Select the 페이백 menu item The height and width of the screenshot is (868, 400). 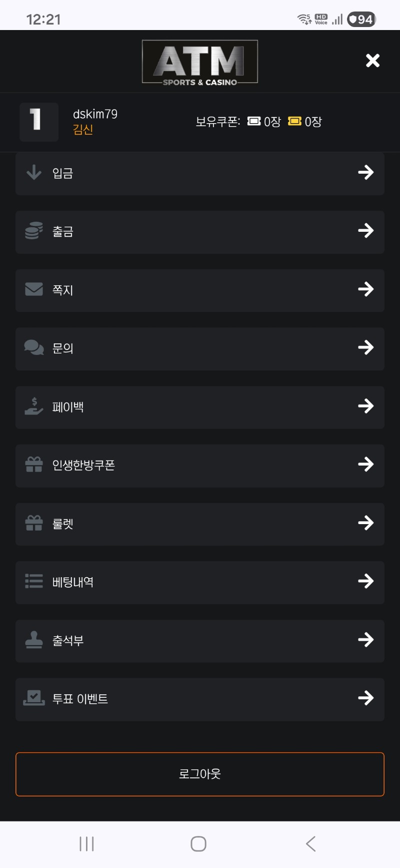(200, 407)
